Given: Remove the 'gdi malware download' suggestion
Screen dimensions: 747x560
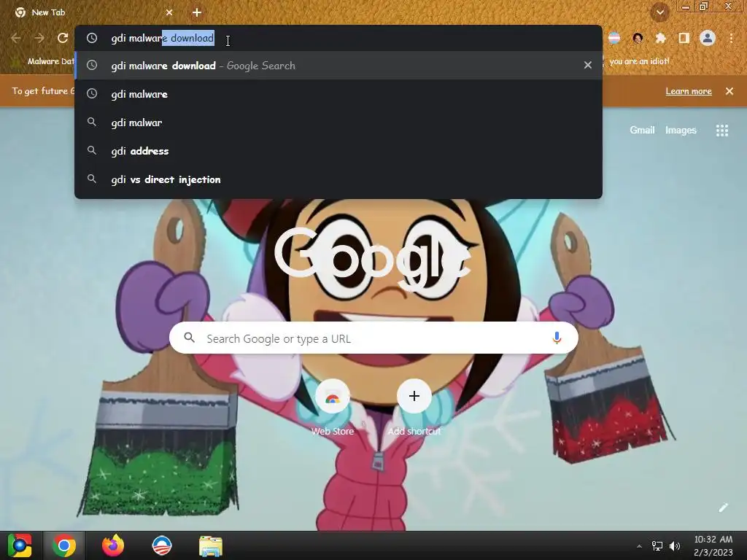Looking at the screenshot, I should click(587, 65).
